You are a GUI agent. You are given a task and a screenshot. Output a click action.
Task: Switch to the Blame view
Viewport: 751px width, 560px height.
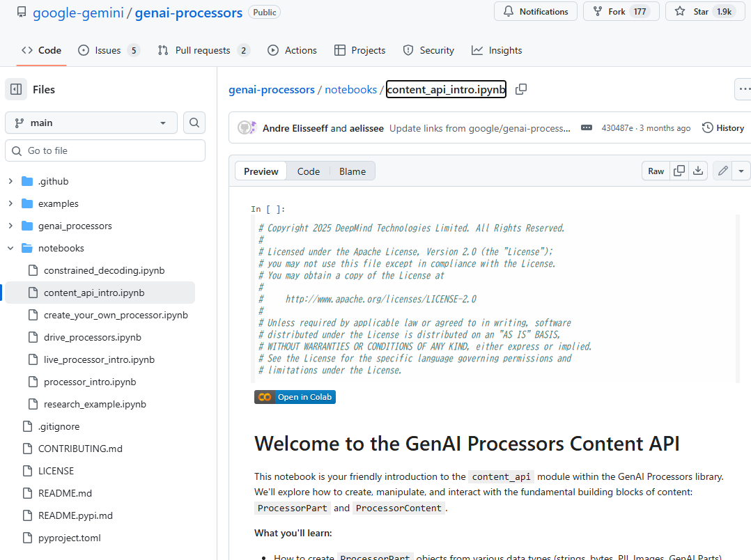click(353, 171)
